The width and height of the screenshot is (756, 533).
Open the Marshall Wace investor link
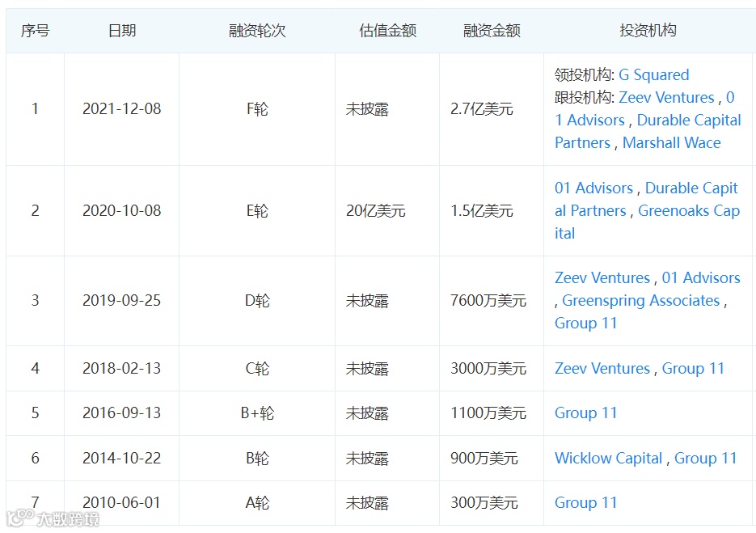click(671, 143)
